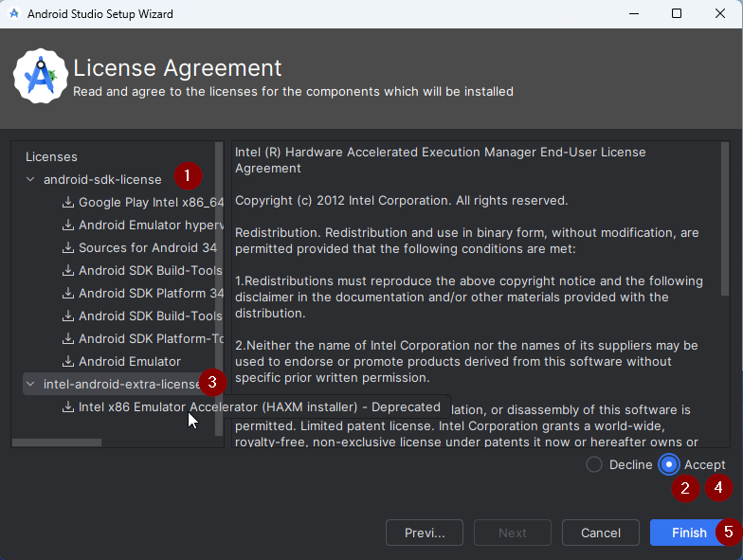Select Google Play Intel x86_64 item
Image resolution: width=743 pixels, height=560 pixels.
pos(151,203)
